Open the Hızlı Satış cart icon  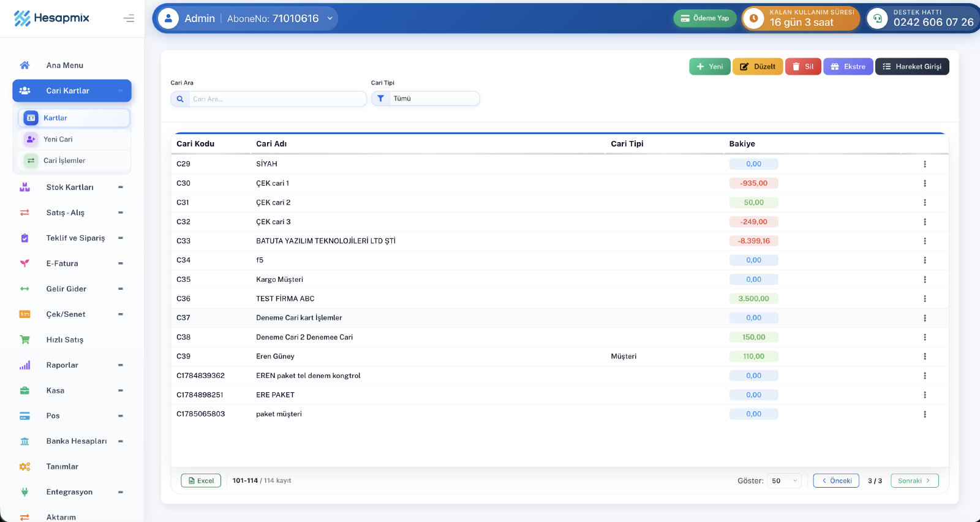pos(24,339)
